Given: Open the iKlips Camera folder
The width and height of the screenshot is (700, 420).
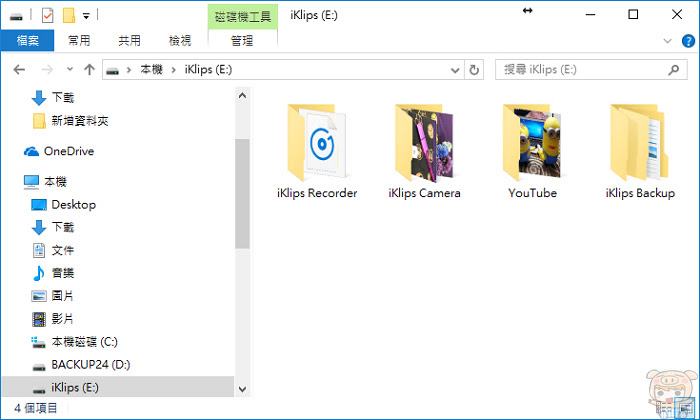Looking at the screenshot, I should pos(424,152).
